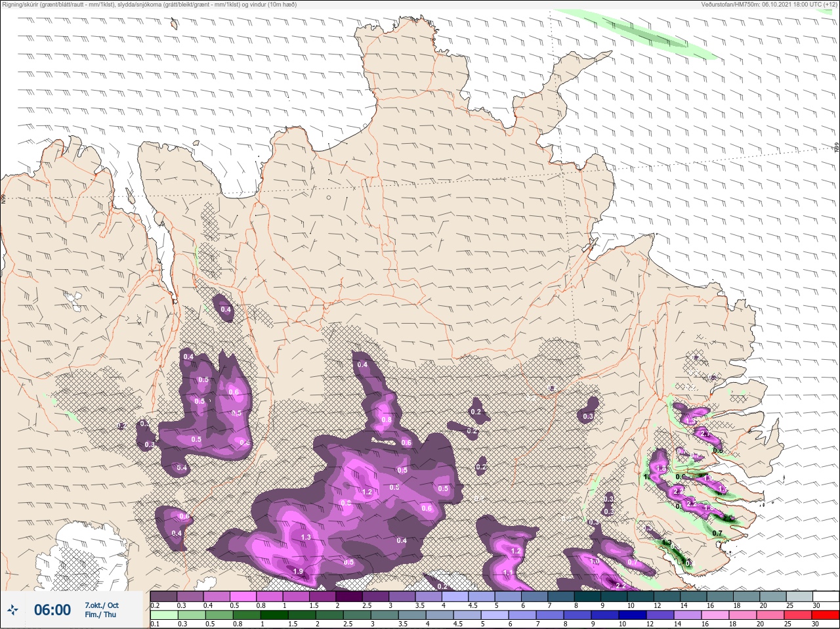This screenshot has width=840, height=629.
Task: Click the wind barb icon beside 06:00
Action: (x=13, y=610)
